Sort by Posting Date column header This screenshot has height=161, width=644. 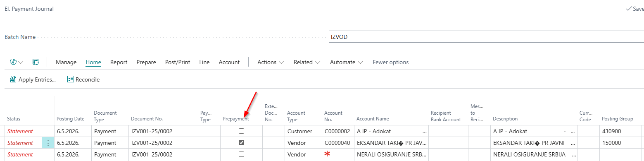point(70,119)
